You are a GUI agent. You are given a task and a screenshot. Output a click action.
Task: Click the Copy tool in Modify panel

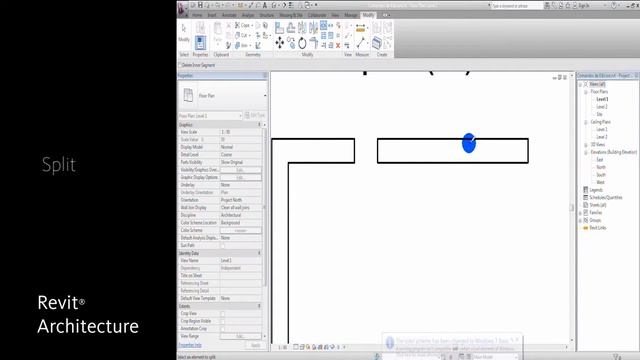point(291,43)
